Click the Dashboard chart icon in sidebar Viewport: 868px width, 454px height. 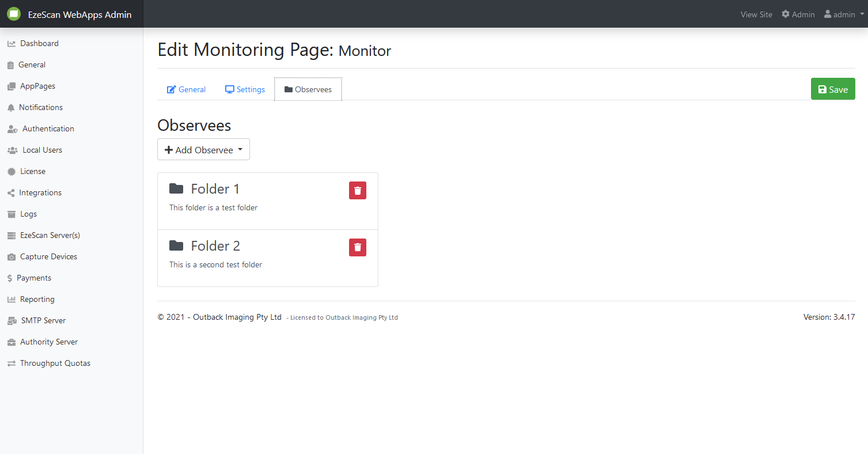(x=11, y=44)
